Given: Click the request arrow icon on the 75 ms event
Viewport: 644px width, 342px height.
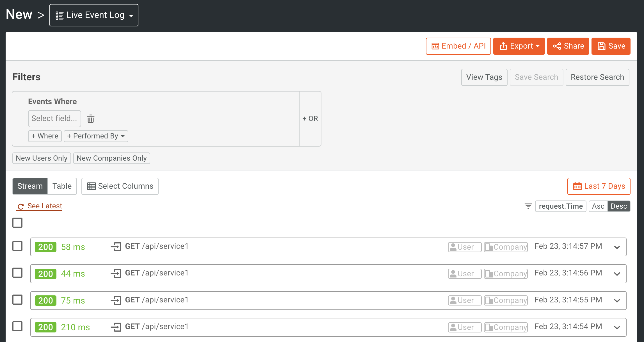Looking at the screenshot, I should (116, 300).
